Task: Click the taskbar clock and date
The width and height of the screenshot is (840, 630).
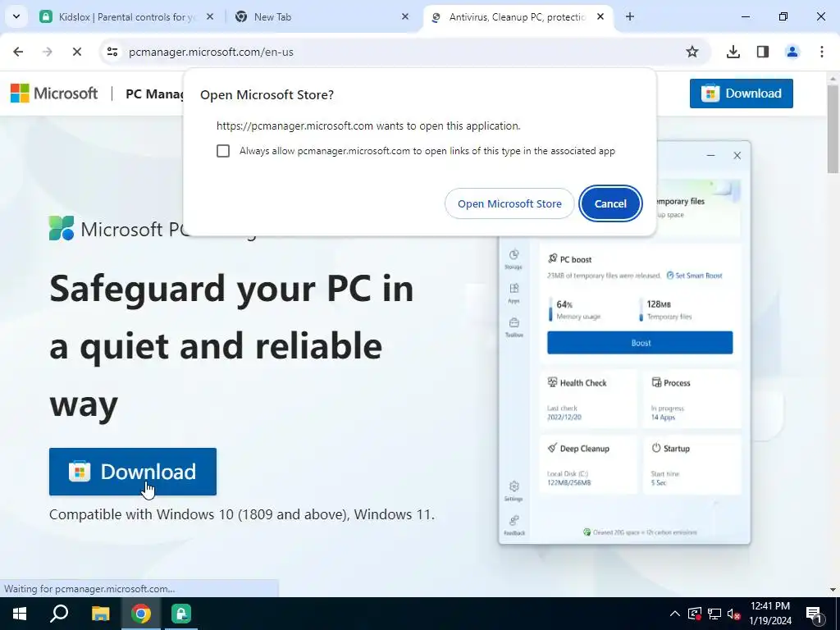Action: (x=770, y=614)
